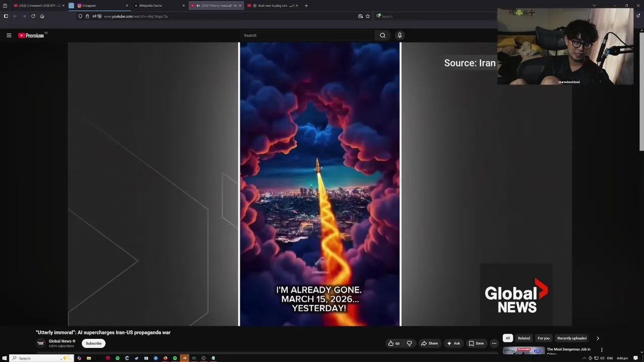Subscribe to Global News channel

coord(94,343)
